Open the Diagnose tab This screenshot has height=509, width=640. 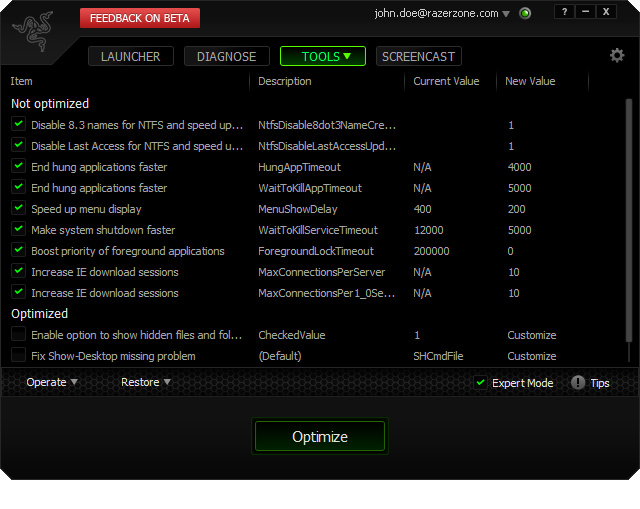click(x=227, y=57)
